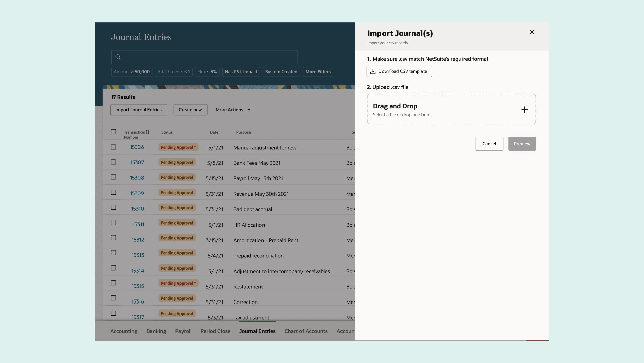Screen dimensions: 644x363
Task: Open transaction 15312 link
Action: pyautogui.click(x=138, y=240)
